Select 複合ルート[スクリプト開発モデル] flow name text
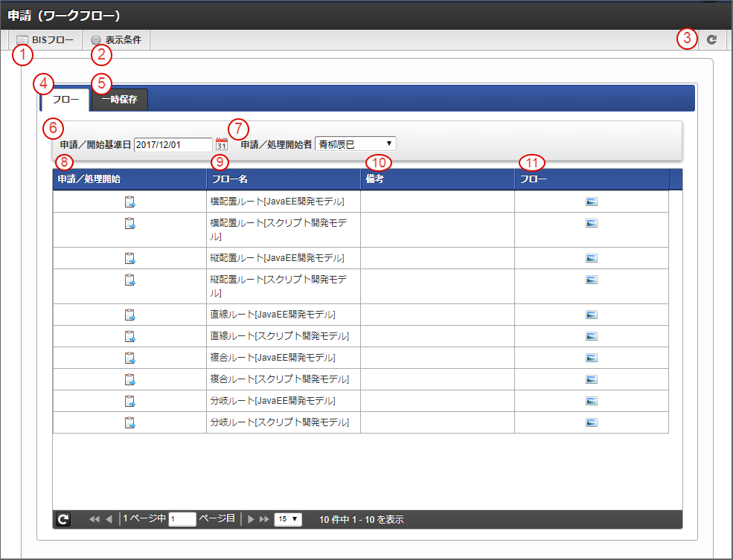Viewport: 733px width, 560px height. pos(280,379)
